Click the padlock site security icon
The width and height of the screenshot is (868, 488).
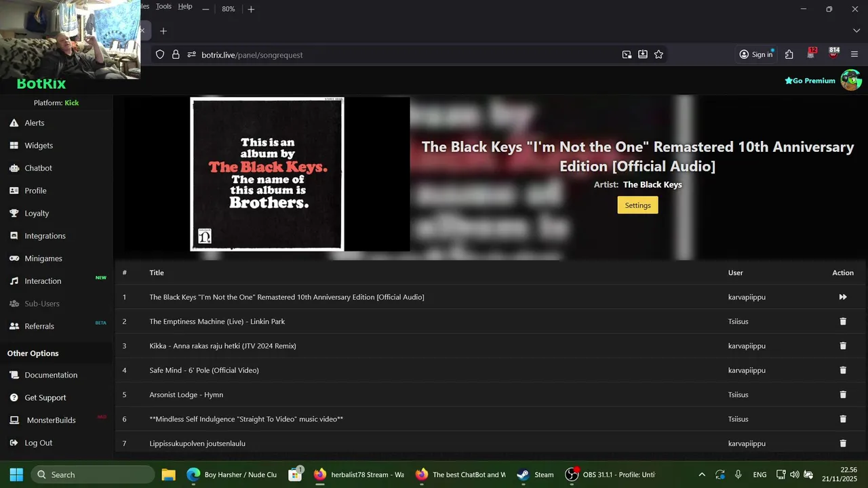176,54
